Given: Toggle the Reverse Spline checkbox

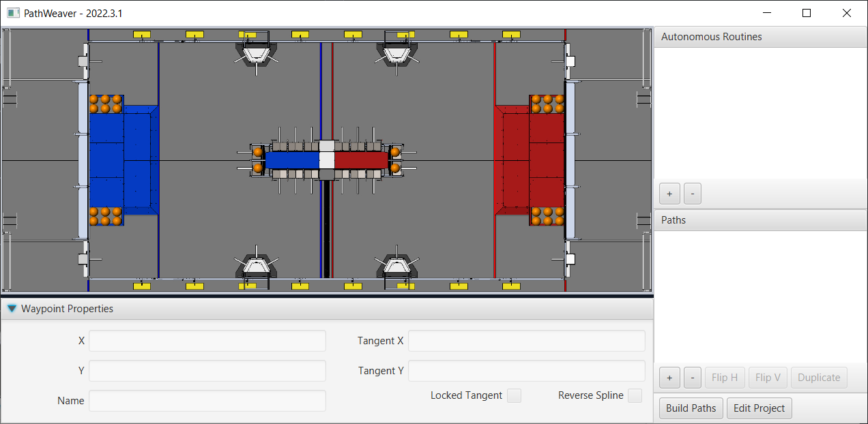Looking at the screenshot, I should [635, 395].
